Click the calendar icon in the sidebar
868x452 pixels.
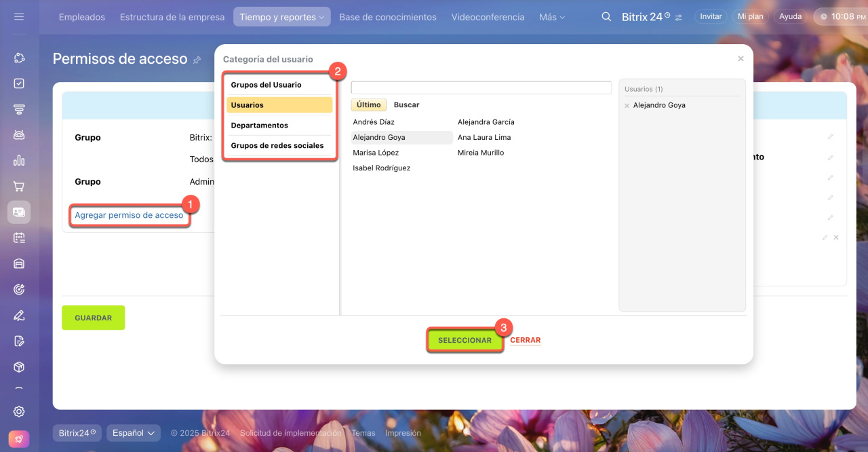[19, 238]
